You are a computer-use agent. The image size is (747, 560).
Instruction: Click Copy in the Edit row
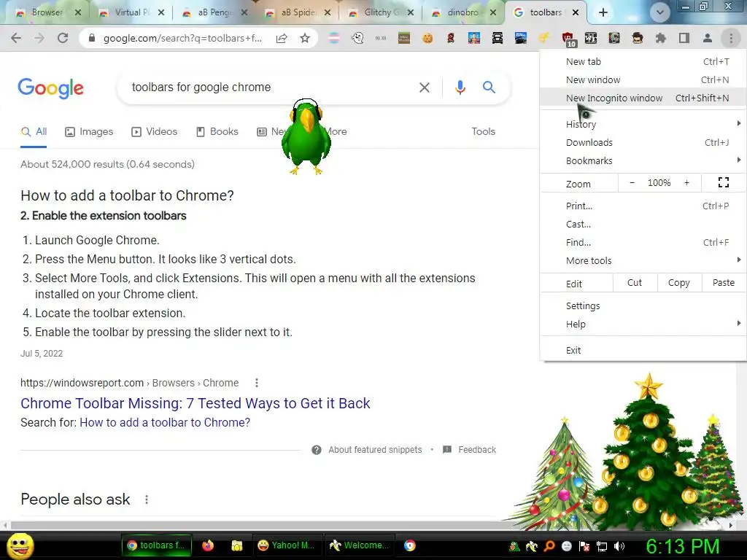pos(679,282)
